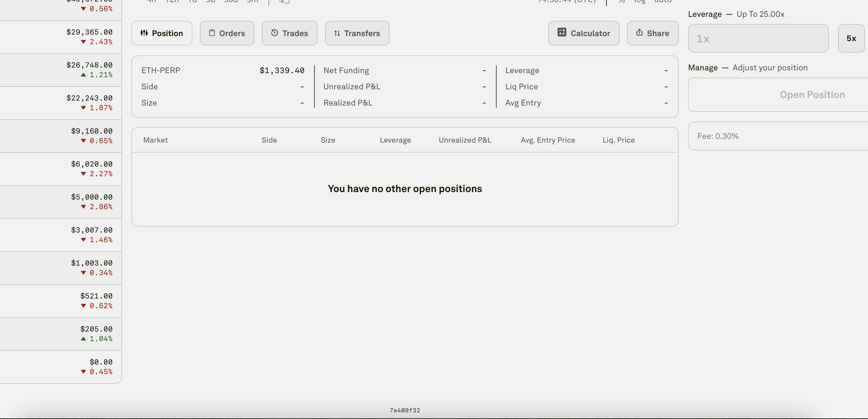Click the calculator icon

(562, 32)
